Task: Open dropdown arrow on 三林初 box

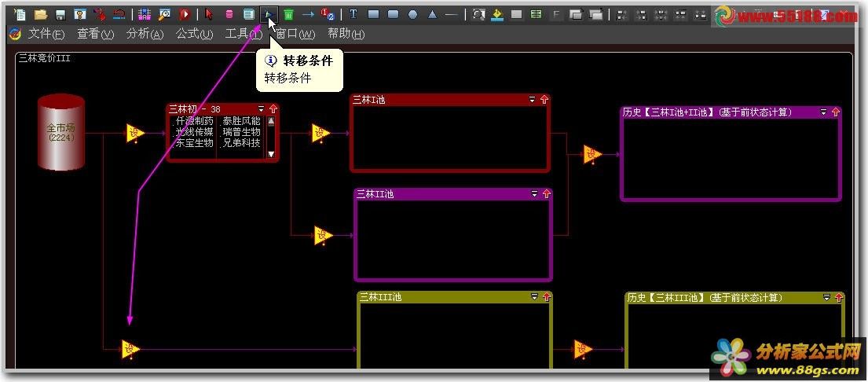Action: click(262, 109)
